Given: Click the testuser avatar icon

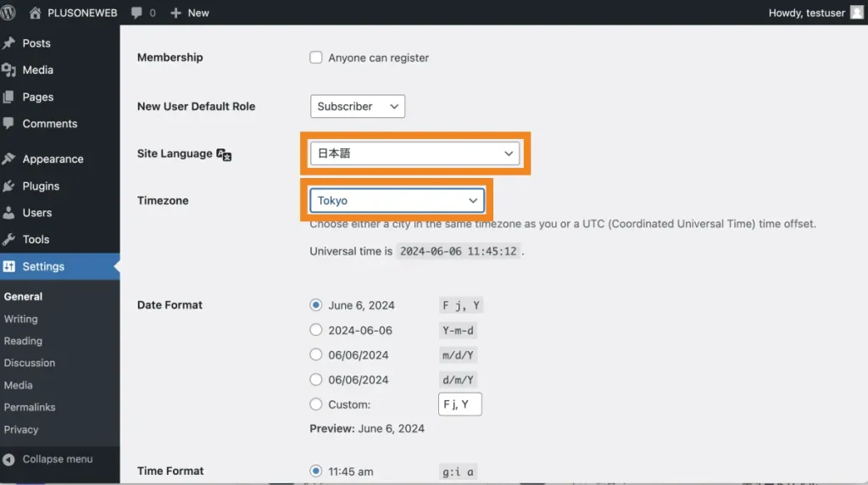Looking at the screenshot, I should (856, 13).
